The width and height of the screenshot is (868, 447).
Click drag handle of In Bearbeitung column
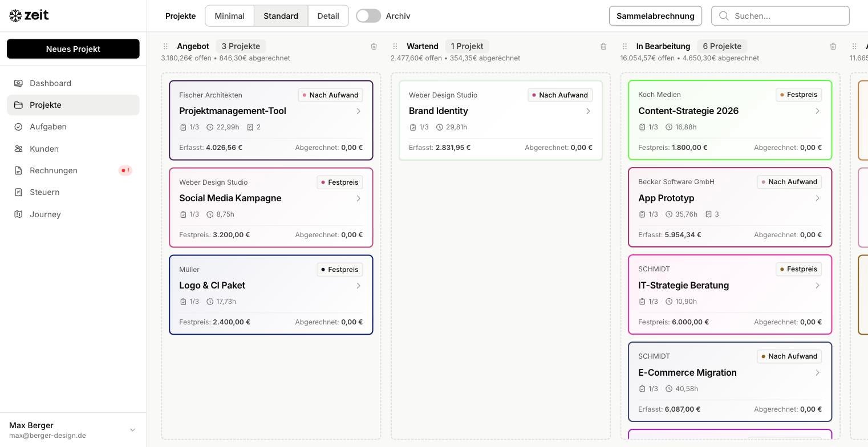pos(624,46)
